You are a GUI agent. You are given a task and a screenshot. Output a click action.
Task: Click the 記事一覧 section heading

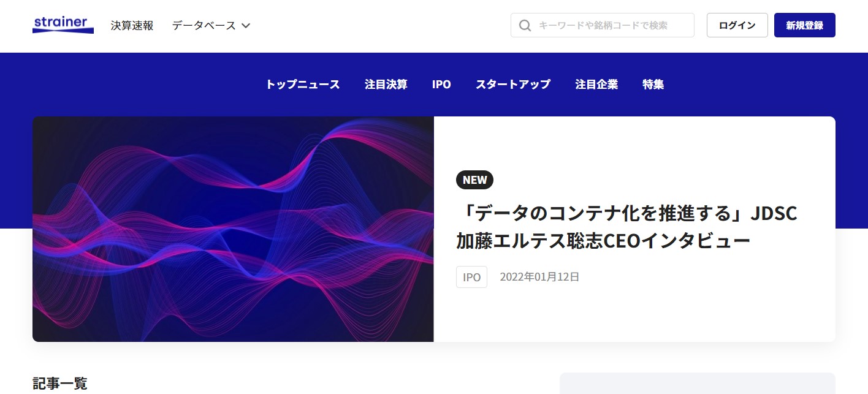pyautogui.click(x=60, y=384)
